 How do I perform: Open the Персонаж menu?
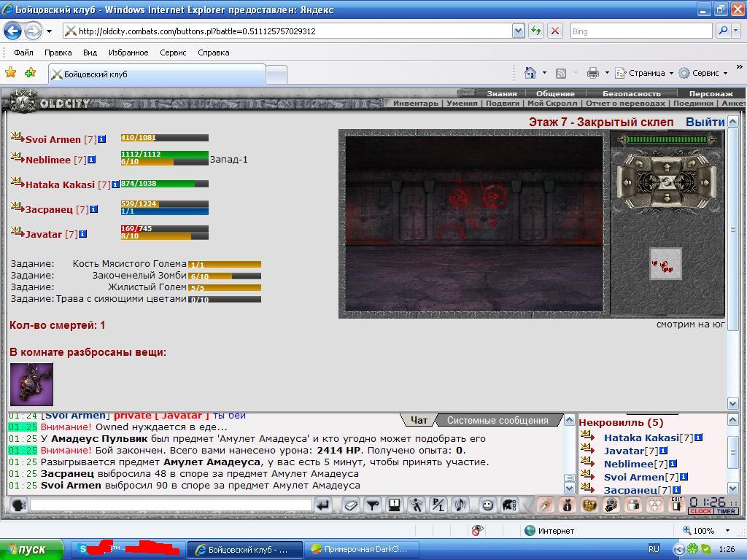coord(711,94)
